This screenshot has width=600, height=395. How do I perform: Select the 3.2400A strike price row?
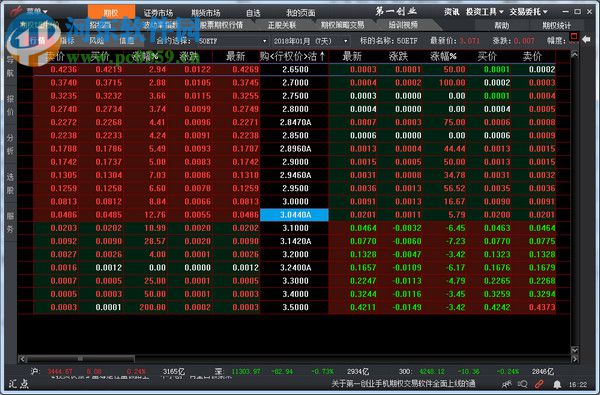coord(295,268)
